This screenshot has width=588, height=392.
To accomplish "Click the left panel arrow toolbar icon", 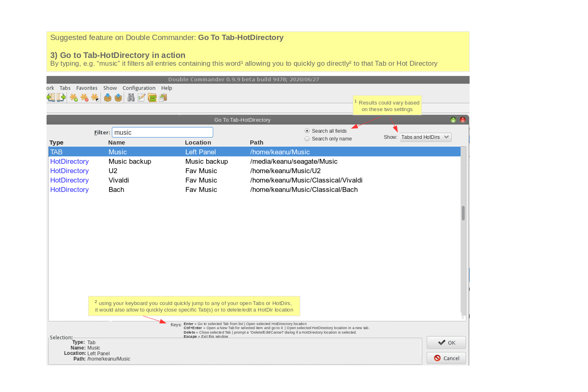I will [x=51, y=98].
